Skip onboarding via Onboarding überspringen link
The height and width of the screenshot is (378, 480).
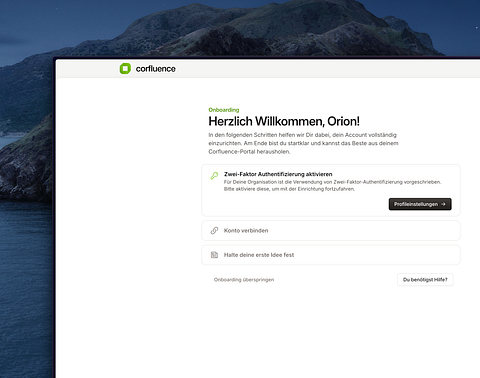click(244, 280)
